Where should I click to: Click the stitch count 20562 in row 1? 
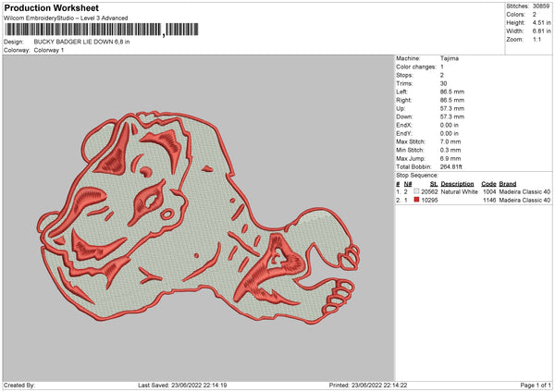pyautogui.click(x=429, y=191)
